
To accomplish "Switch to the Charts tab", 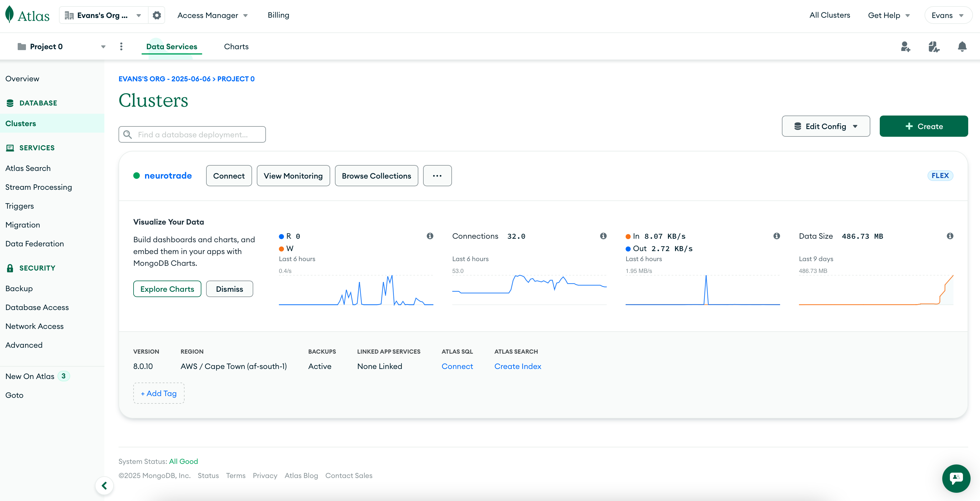I will click(236, 46).
